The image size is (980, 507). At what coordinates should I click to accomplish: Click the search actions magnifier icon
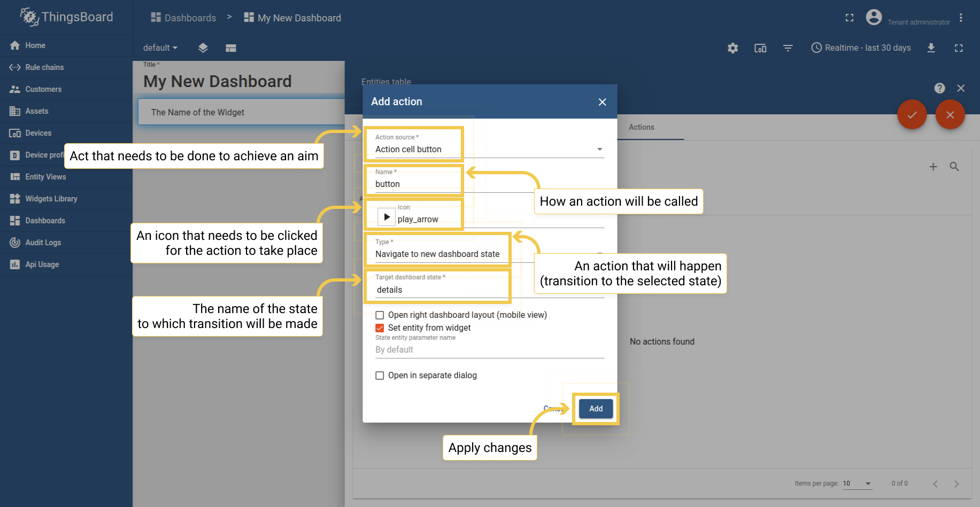point(954,167)
